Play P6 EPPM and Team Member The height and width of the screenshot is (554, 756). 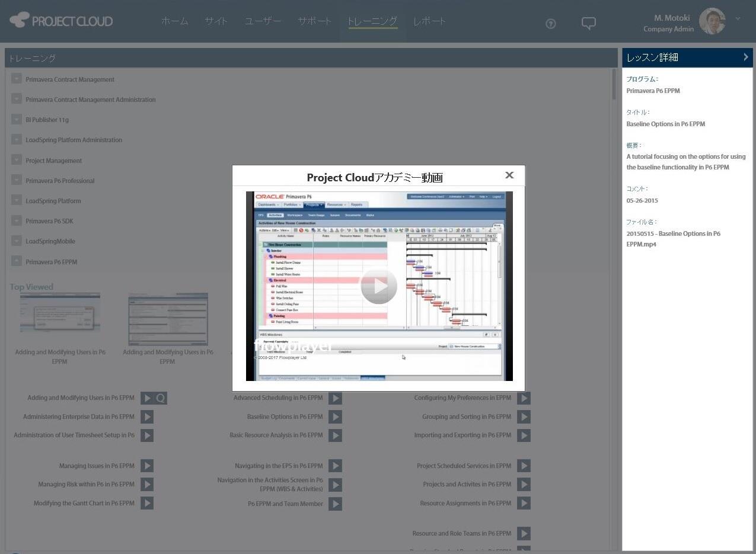point(336,504)
